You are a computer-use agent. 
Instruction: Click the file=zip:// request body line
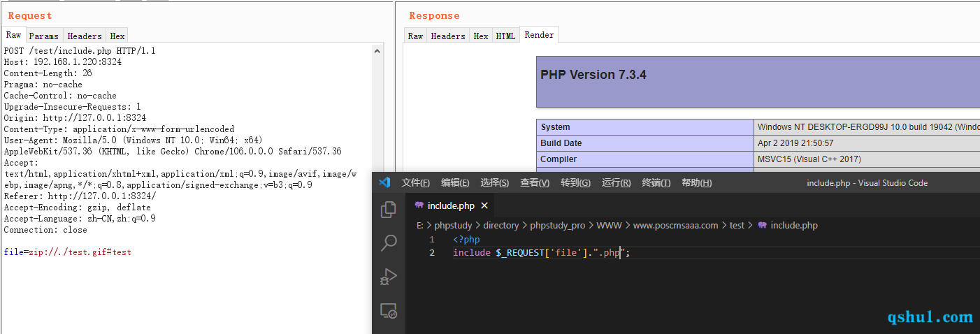[68, 252]
